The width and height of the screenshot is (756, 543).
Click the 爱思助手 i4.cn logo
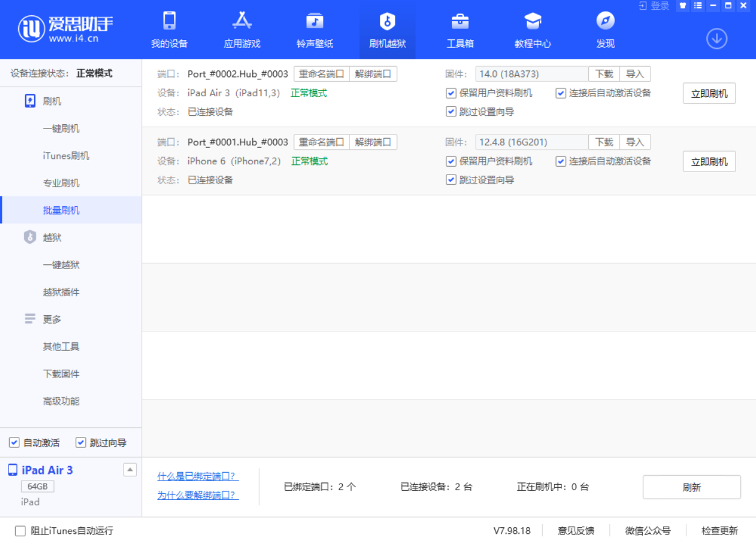point(65,28)
